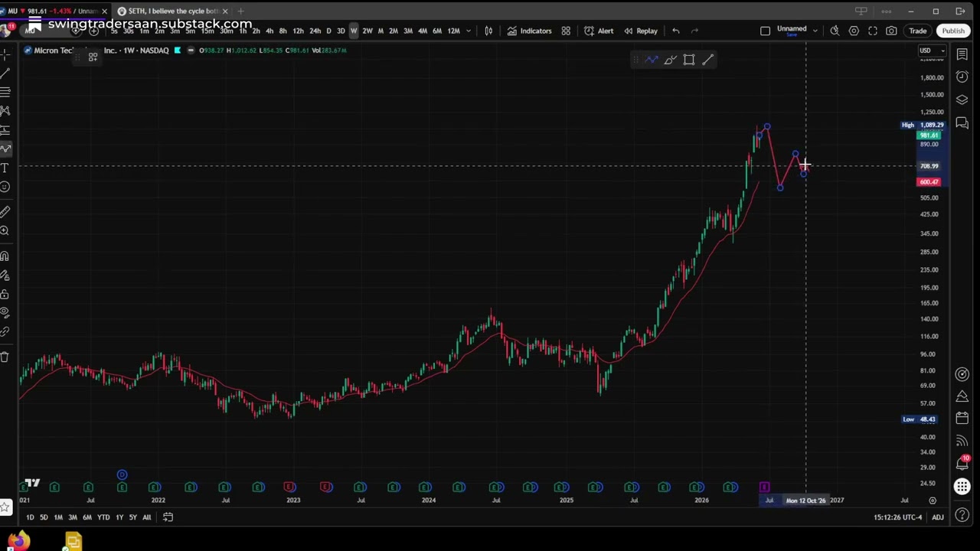
Task: Open the economic calendar icon
Action: click(x=962, y=418)
